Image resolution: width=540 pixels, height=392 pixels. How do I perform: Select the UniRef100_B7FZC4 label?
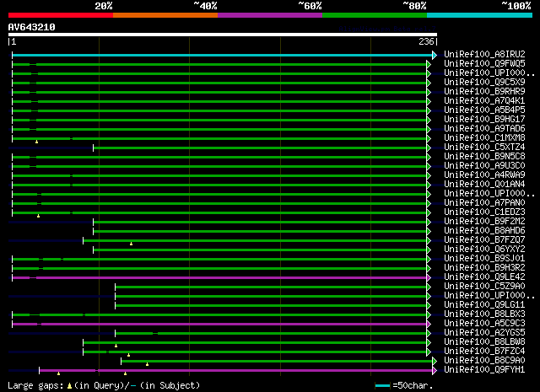(x=484, y=351)
